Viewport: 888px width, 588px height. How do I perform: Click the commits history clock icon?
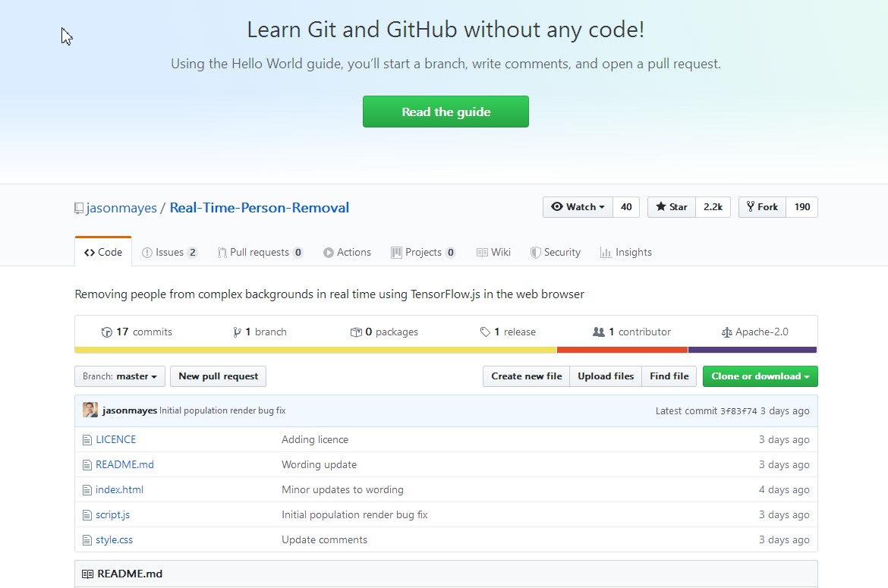pos(106,332)
